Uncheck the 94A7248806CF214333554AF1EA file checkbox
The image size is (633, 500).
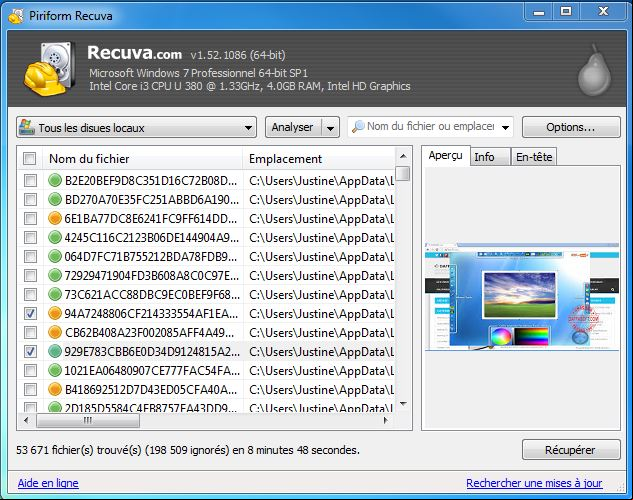(x=30, y=313)
